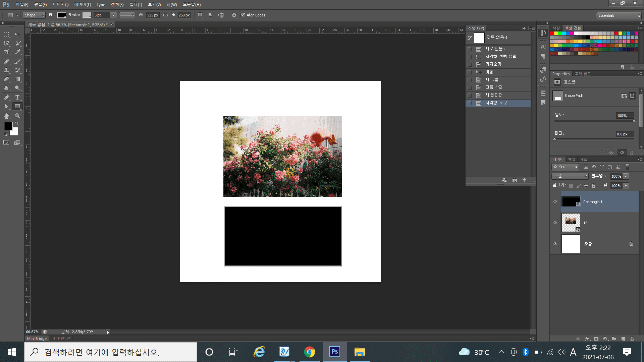Select the Crop tool
644x362 pixels.
coord(6,52)
